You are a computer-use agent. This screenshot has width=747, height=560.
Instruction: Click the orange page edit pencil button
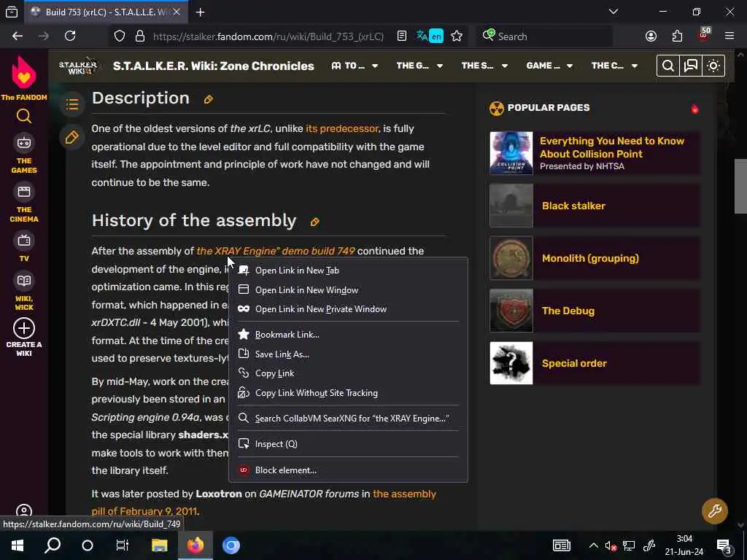72,138
